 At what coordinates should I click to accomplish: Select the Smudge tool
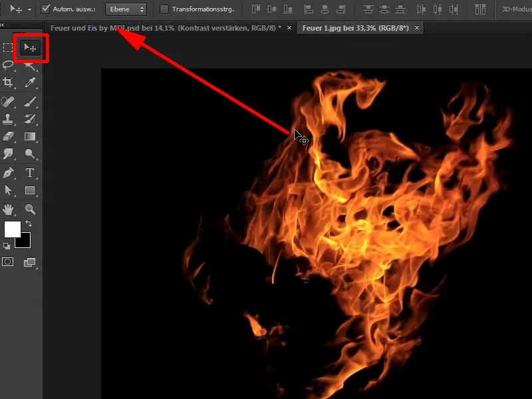[8, 154]
